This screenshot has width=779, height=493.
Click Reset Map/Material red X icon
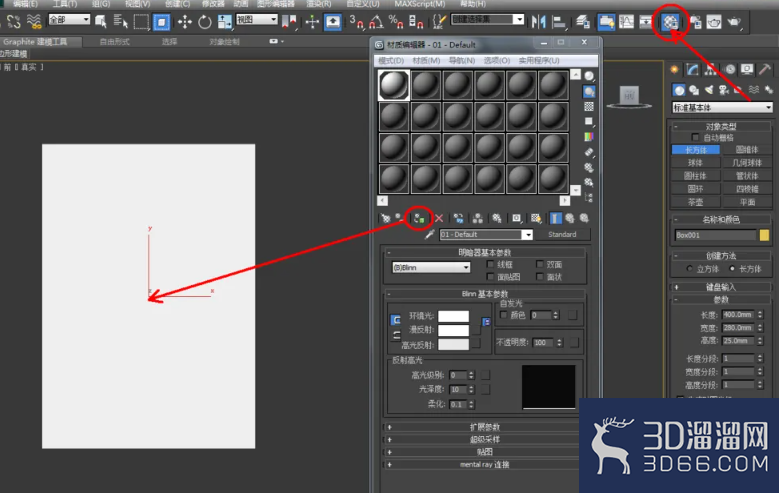439,218
